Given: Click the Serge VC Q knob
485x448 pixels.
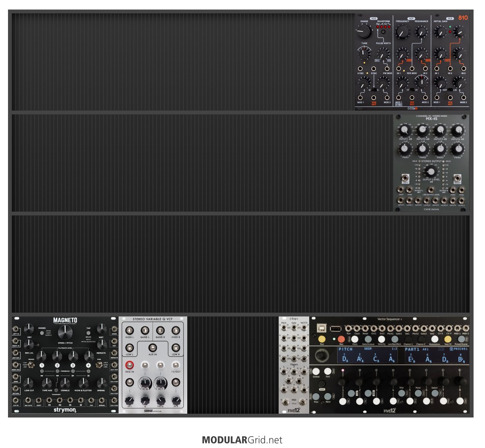Looking at the screenshot, I should [x=145, y=383].
